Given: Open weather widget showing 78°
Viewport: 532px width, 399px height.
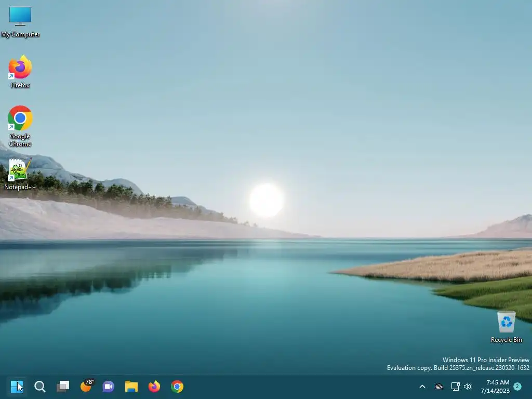Looking at the screenshot, I should pos(86,386).
